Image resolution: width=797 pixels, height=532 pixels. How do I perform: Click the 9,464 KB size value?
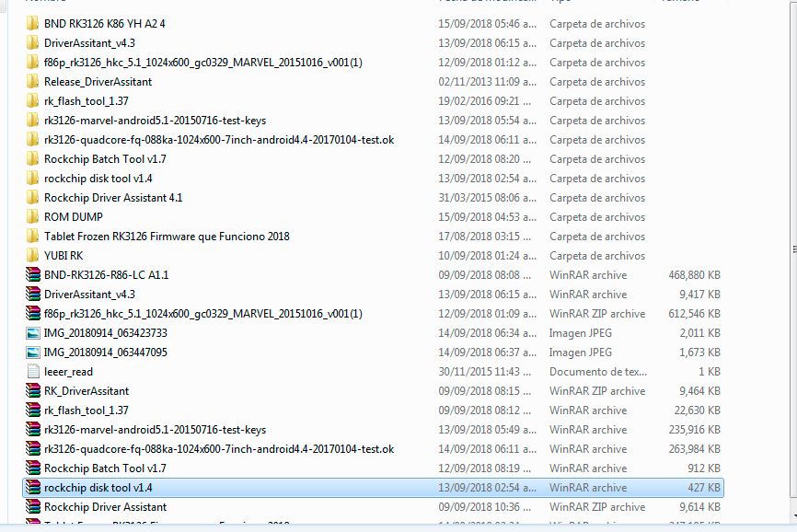click(700, 391)
